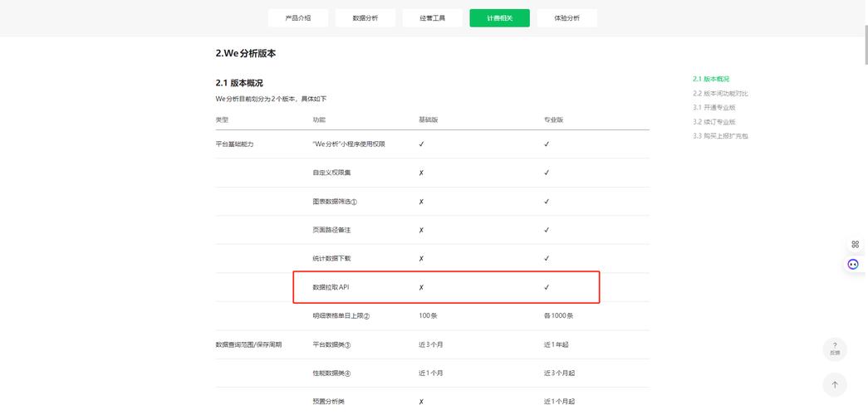Click the QR code grid floating icon
The image size is (868, 415).
855,244
